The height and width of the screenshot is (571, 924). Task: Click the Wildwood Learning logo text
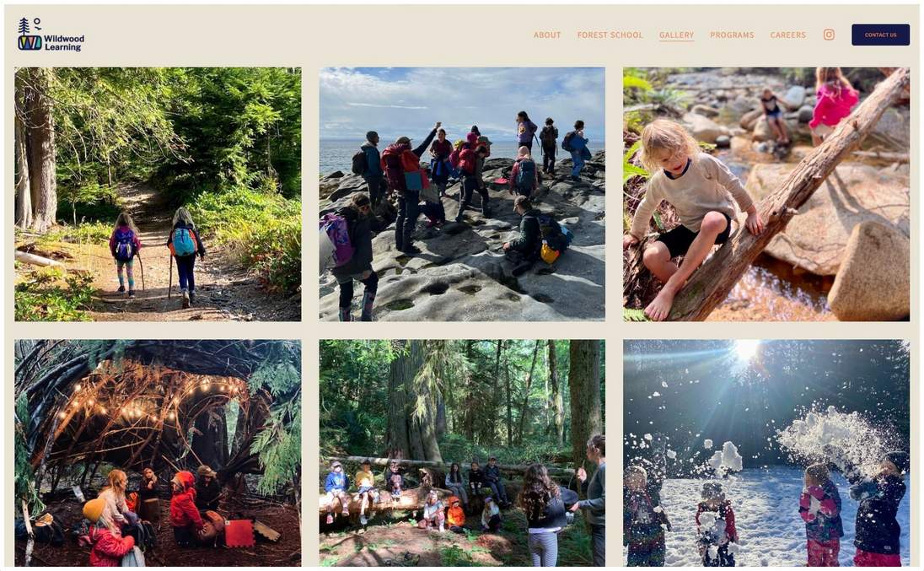(x=64, y=43)
